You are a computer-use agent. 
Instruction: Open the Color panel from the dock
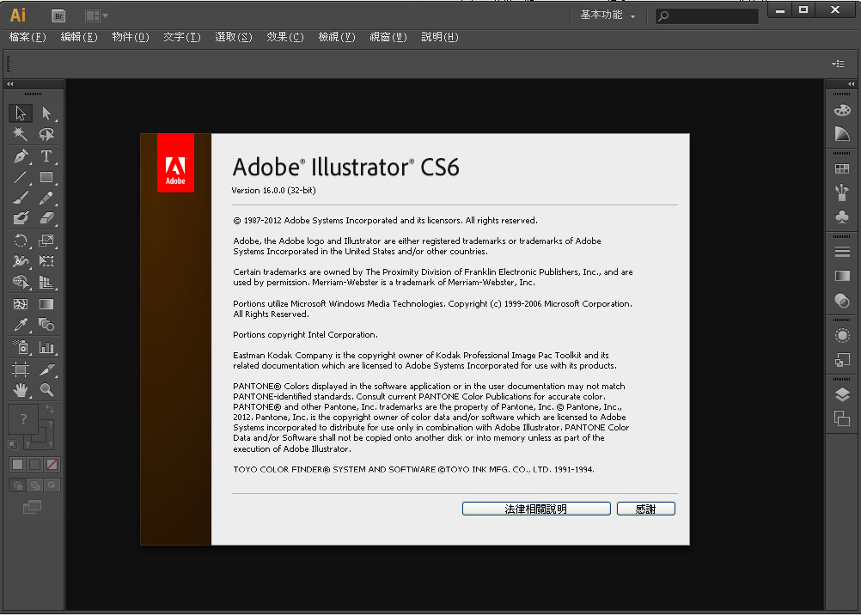coord(842,110)
